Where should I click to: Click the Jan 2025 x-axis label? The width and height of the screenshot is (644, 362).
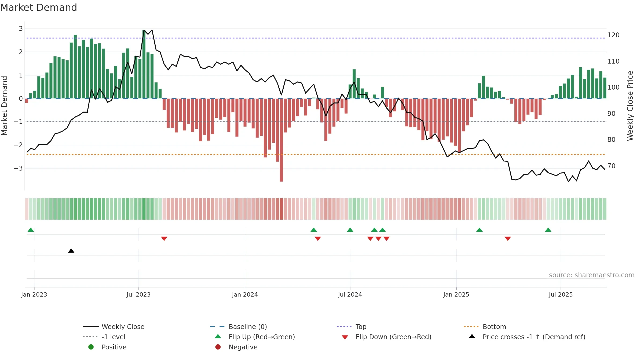click(x=456, y=294)
